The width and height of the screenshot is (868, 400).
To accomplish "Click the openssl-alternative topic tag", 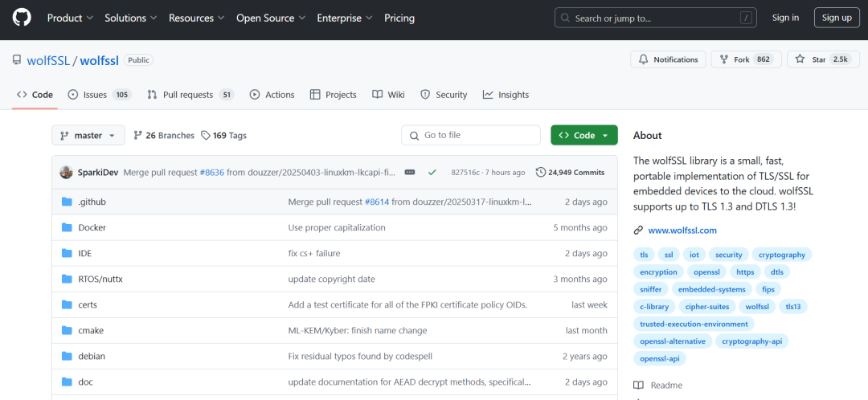I will pyautogui.click(x=673, y=341).
